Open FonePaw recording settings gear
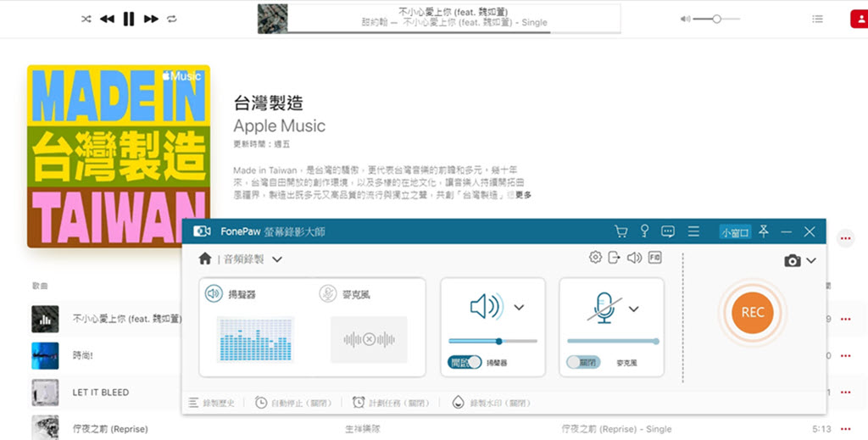 coord(595,257)
